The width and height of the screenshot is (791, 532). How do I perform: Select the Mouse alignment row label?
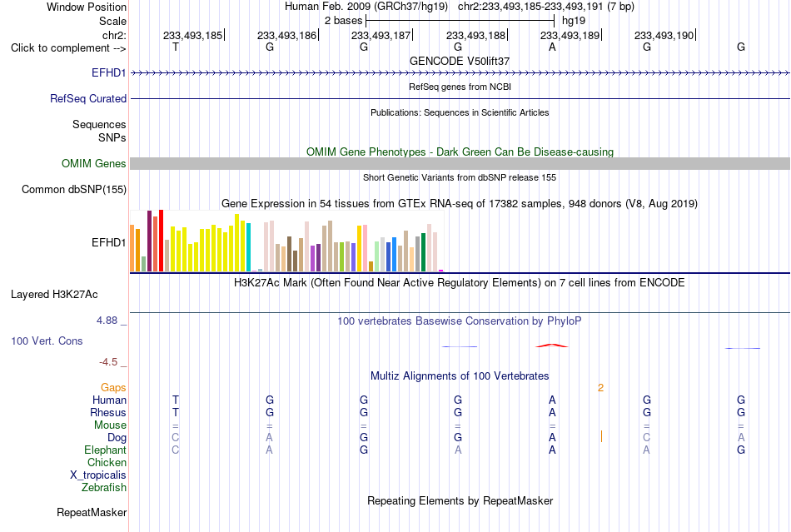click(x=110, y=425)
